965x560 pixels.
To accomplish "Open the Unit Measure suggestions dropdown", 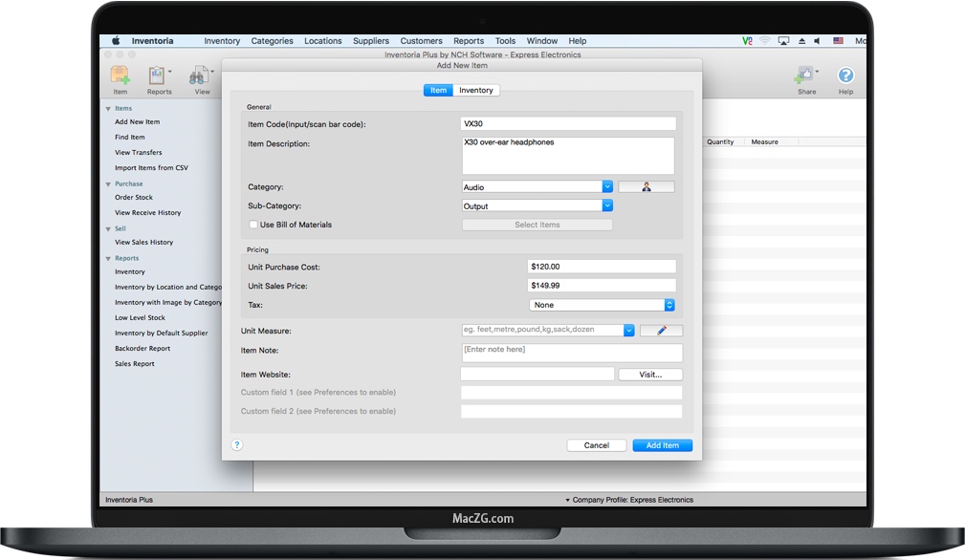I will click(x=628, y=330).
